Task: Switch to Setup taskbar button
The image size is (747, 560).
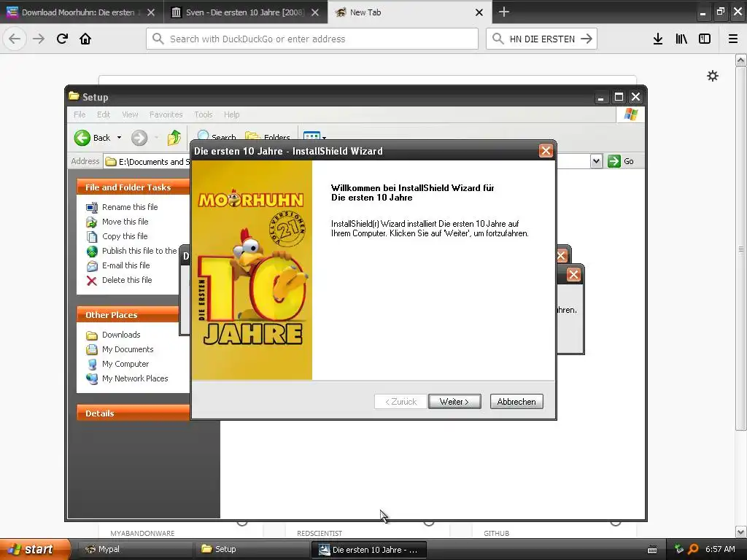Action: [252, 550]
